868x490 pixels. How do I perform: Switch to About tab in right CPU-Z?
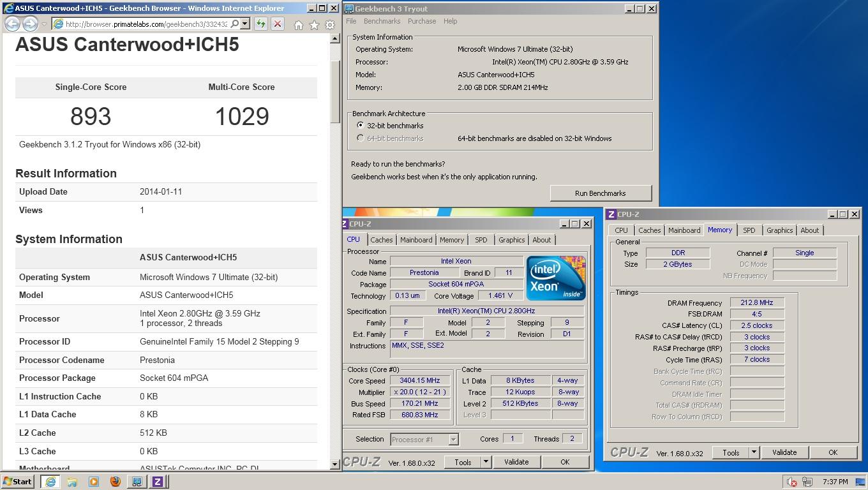coord(809,230)
